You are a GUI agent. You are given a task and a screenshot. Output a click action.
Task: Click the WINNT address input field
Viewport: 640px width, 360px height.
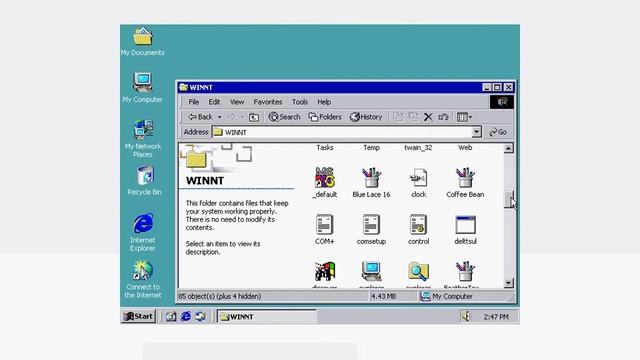(x=342, y=132)
